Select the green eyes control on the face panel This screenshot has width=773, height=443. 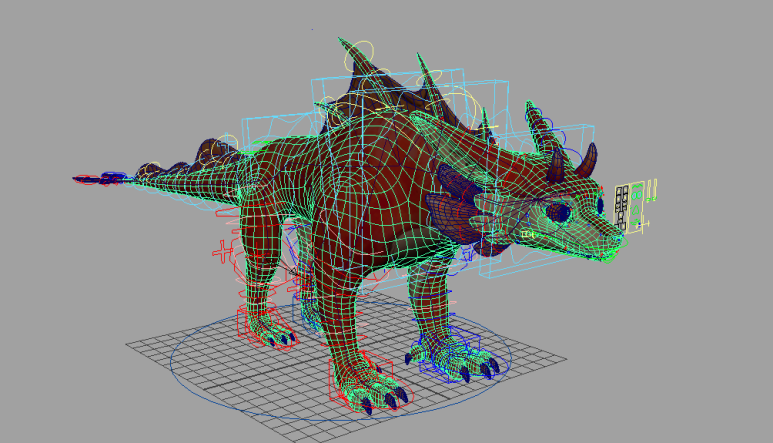637,195
